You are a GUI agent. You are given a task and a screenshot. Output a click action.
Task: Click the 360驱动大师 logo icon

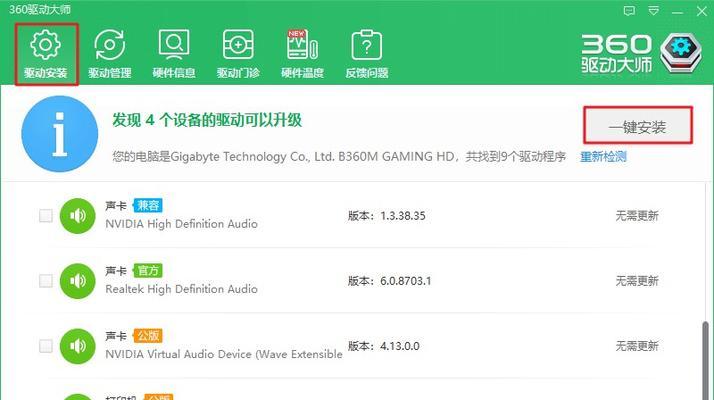pyautogui.click(x=680, y=53)
